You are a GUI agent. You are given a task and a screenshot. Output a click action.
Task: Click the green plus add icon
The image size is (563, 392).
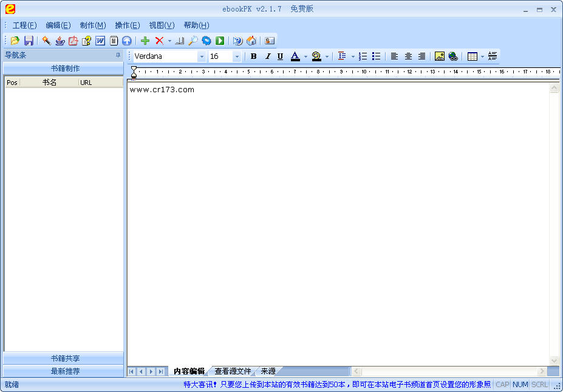[145, 41]
